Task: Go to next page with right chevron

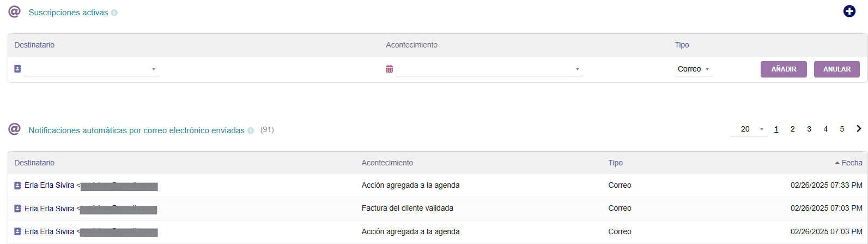Action: click(x=859, y=129)
